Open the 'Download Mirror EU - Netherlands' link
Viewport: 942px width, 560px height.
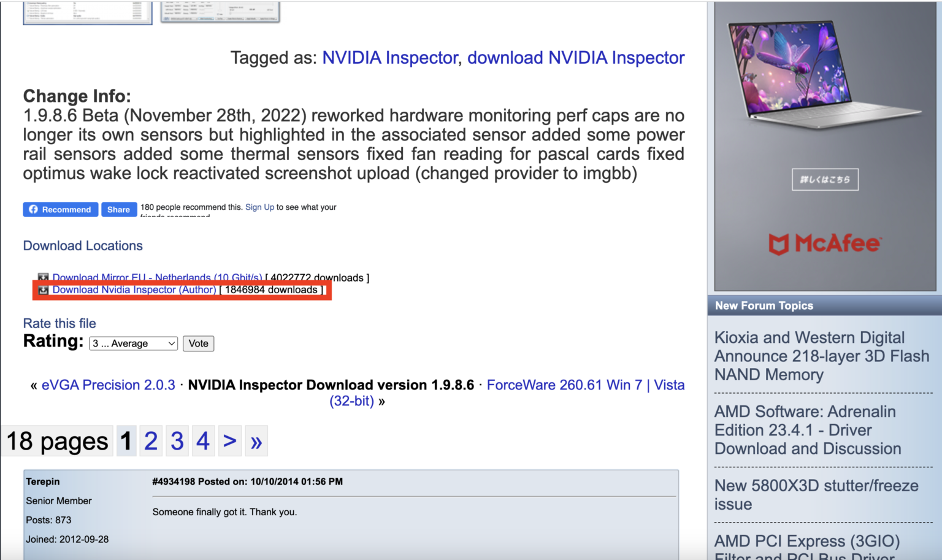coord(157,277)
